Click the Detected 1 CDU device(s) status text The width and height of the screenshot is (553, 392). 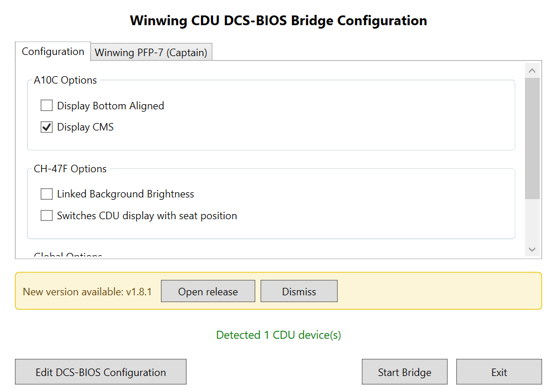click(x=278, y=335)
